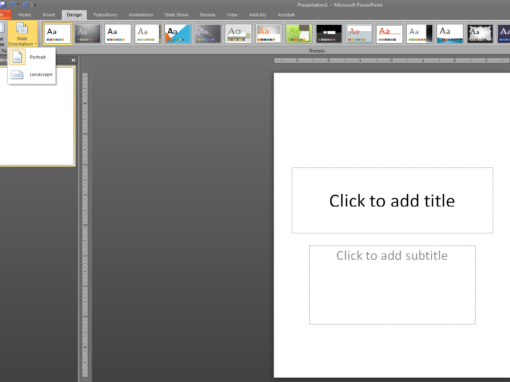Click the Page Setup button at ribbon's left
The height and width of the screenshot is (382, 510).
(2, 34)
